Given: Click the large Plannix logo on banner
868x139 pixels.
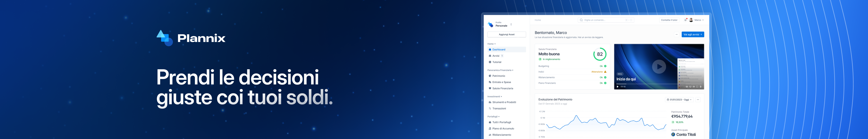Looking at the screenshot, I should click(x=191, y=38).
